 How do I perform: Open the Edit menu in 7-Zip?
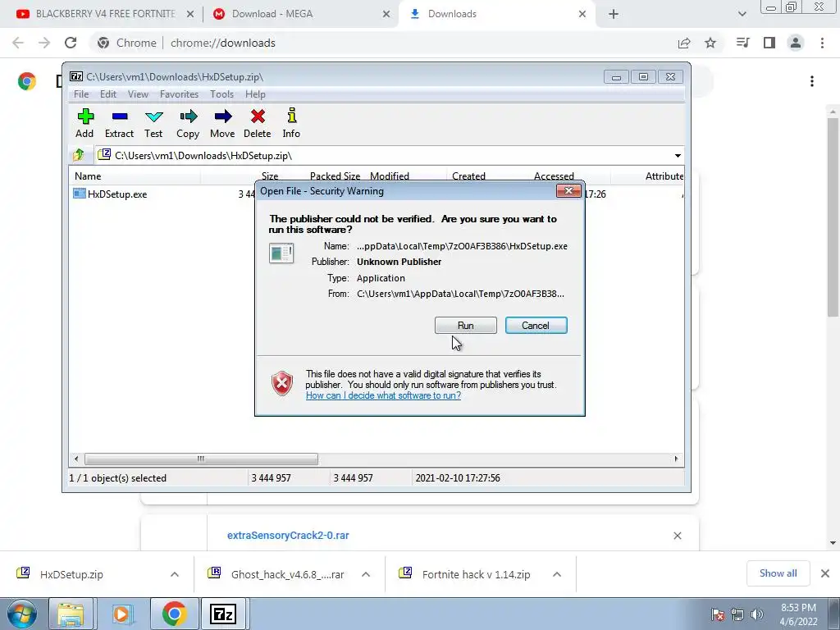pos(108,94)
